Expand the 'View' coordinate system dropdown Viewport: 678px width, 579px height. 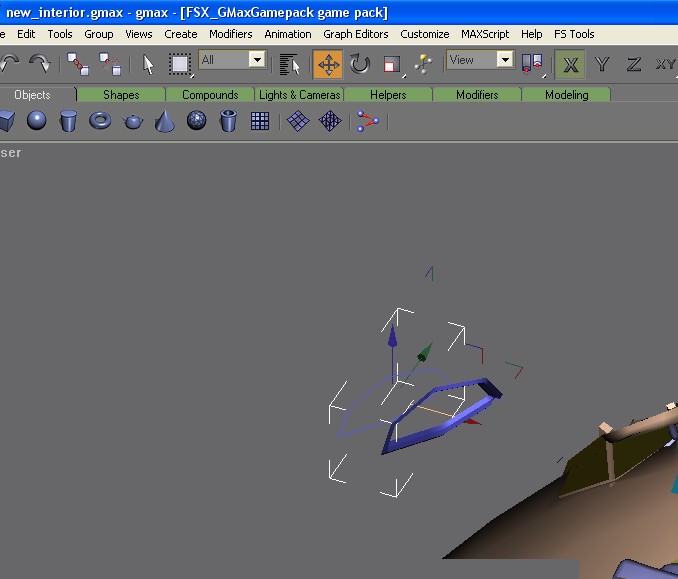504,60
